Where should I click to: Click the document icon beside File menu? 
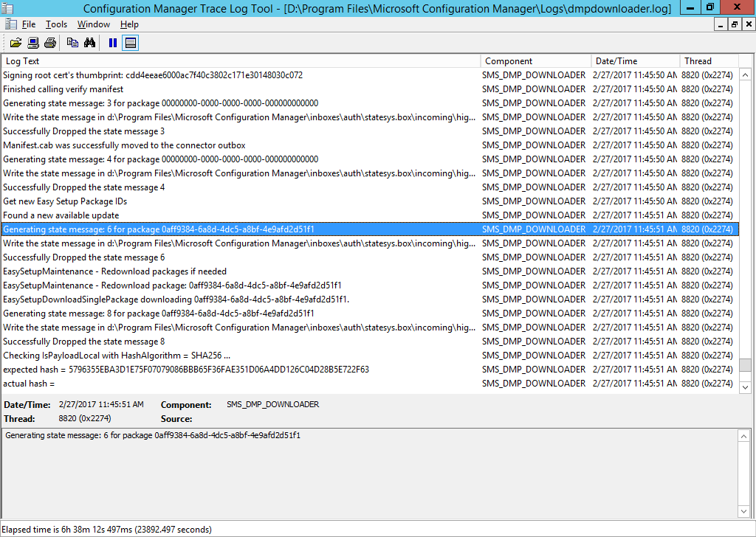pyautogui.click(x=11, y=24)
